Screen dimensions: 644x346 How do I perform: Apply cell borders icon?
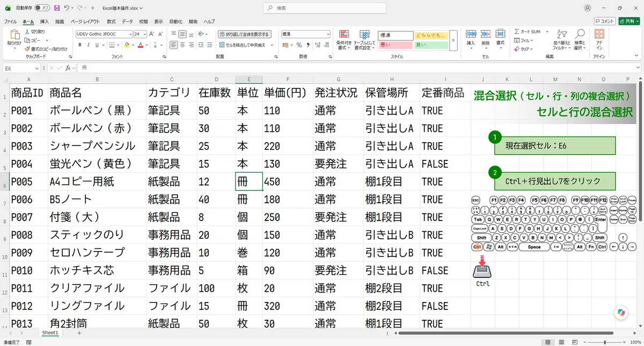tap(111, 45)
